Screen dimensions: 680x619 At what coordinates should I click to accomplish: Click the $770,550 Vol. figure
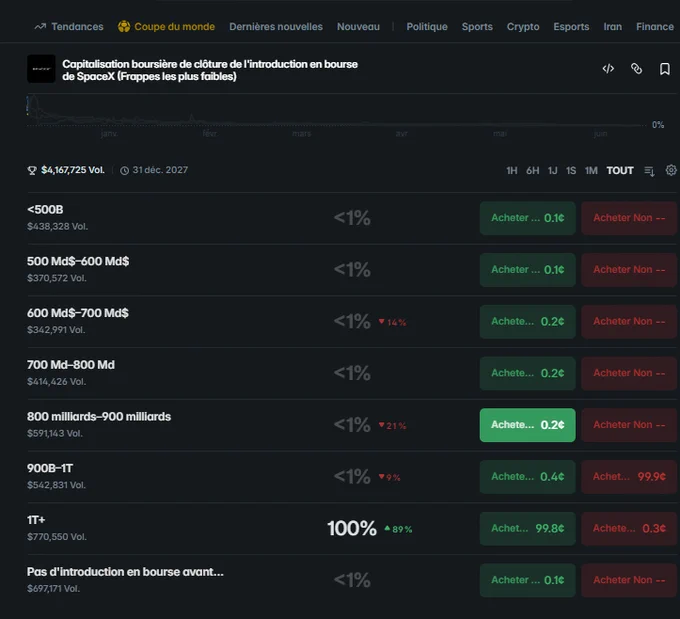(x=57, y=537)
